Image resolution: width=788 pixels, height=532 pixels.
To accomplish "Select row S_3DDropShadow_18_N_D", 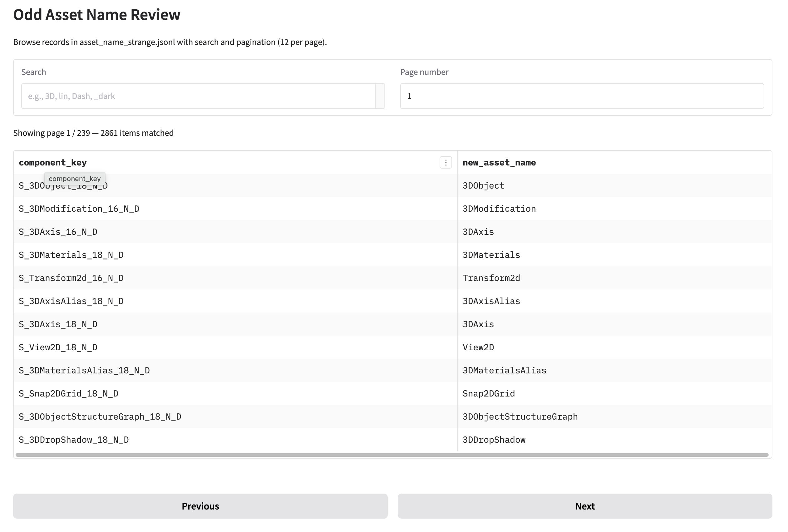I will tap(135, 440).
